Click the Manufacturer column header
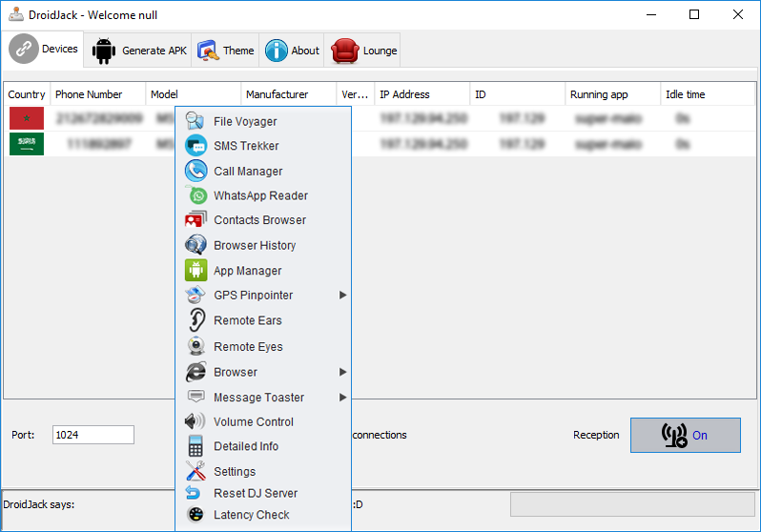Screen dimensions: 761x532 tap(288, 94)
